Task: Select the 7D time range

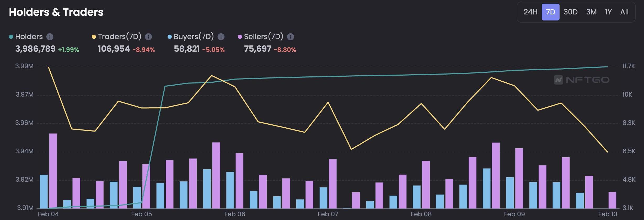Action: click(550, 12)
